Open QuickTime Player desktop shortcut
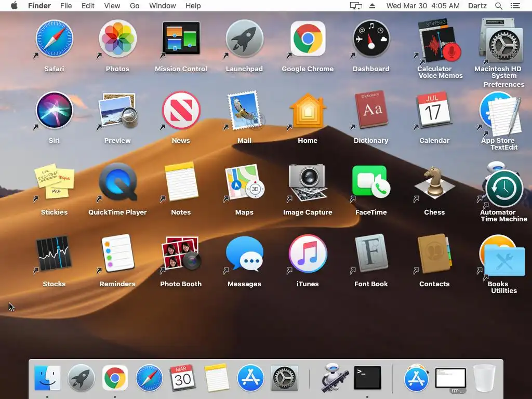The image size is (532, 399). click(x=118, y=182)
